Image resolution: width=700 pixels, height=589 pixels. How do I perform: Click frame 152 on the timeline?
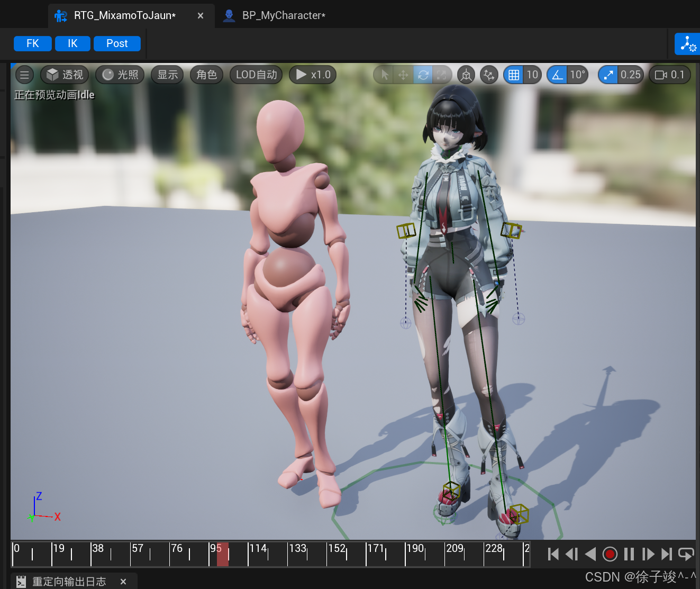pos(337,548)
